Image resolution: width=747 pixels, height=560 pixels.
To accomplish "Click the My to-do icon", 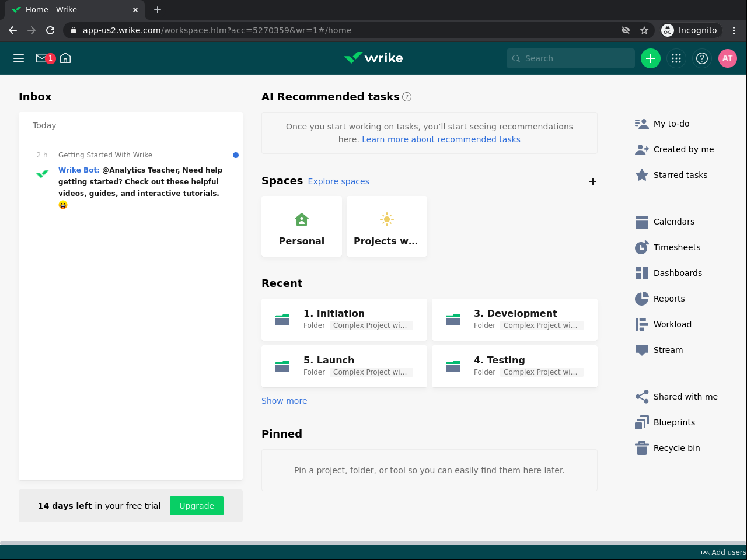I will coord(642,124).
